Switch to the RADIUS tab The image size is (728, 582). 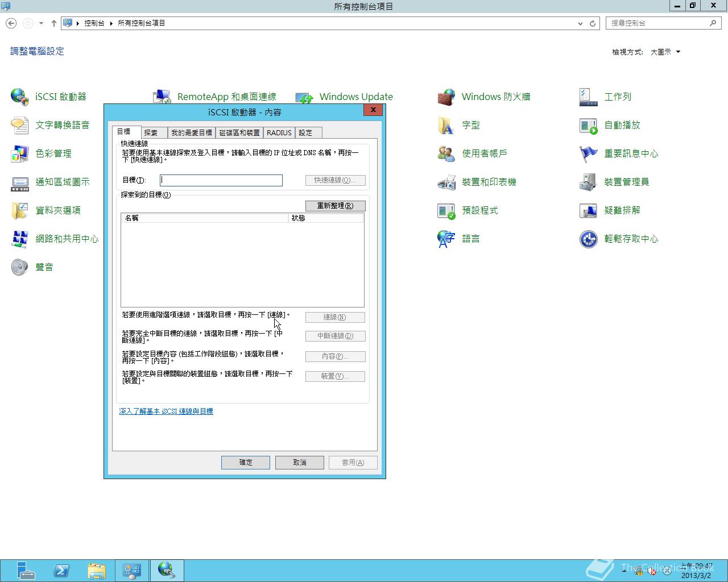(x=279, y=133)
